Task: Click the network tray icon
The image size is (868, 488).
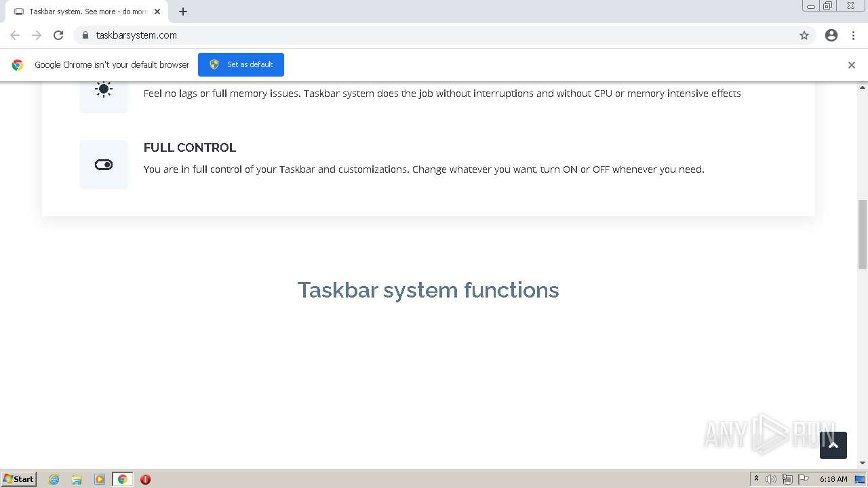Action: (787, 479)
